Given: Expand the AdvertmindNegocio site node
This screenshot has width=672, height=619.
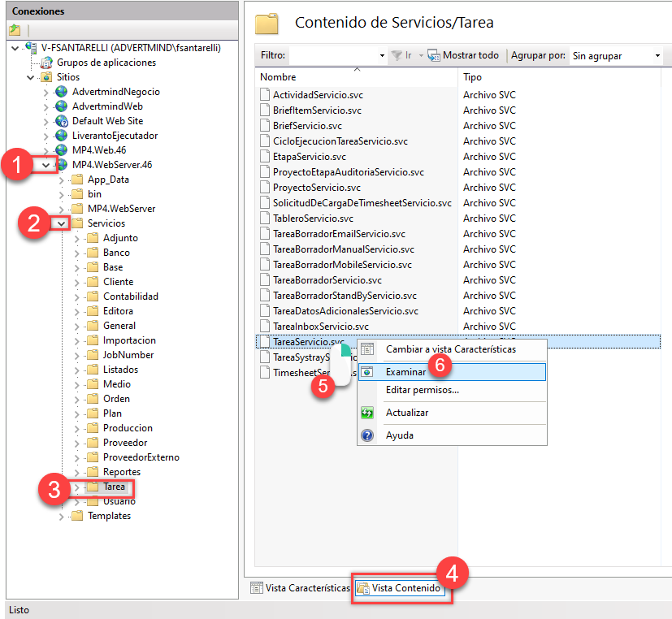Looking at the screenshot, I should tap(46, 92).
